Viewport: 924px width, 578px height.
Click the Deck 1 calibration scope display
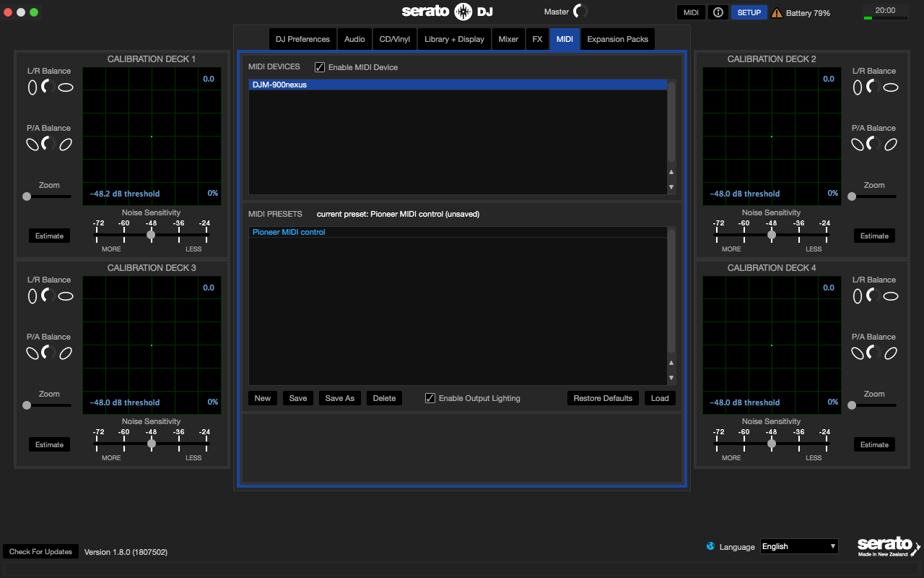point(152,137)
